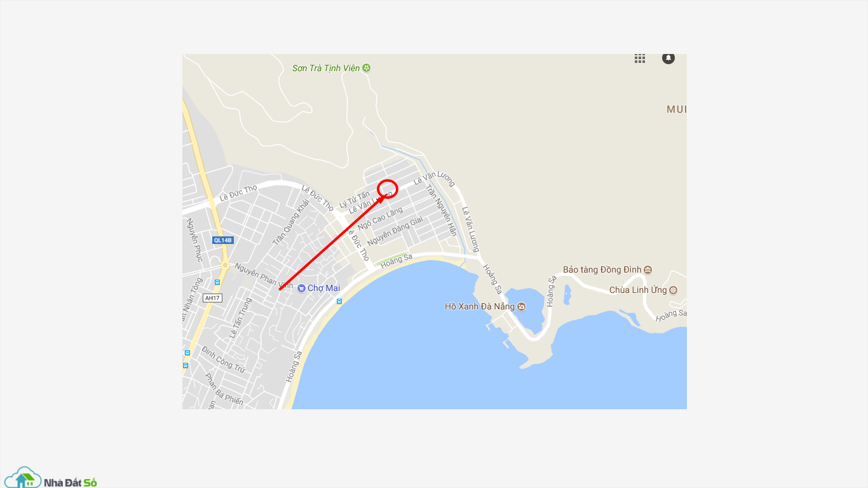
Task: Click the Chợ Mai place label
Action: tap(323, 288)
